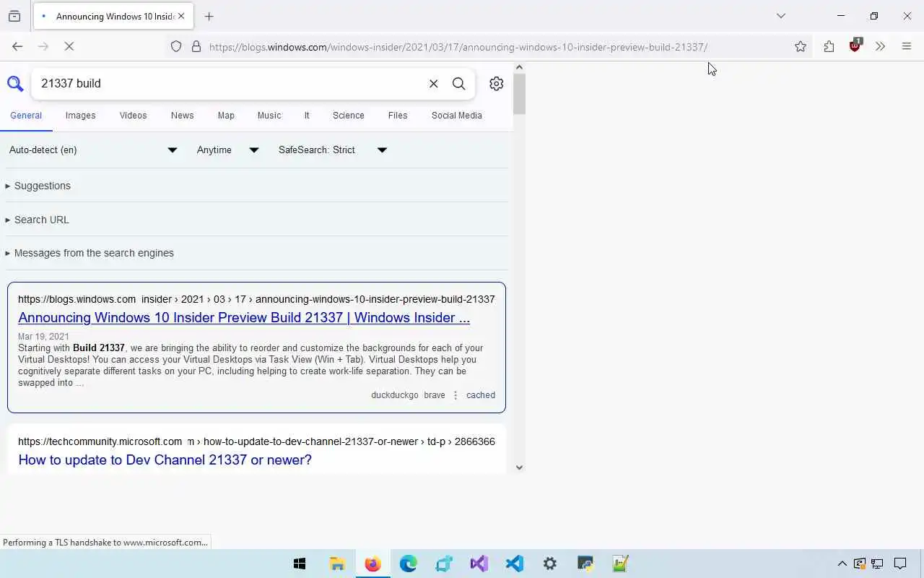This screenshot has height=578, width=924.
Task: Switch to the Science tab
Action: click(349, 116)
